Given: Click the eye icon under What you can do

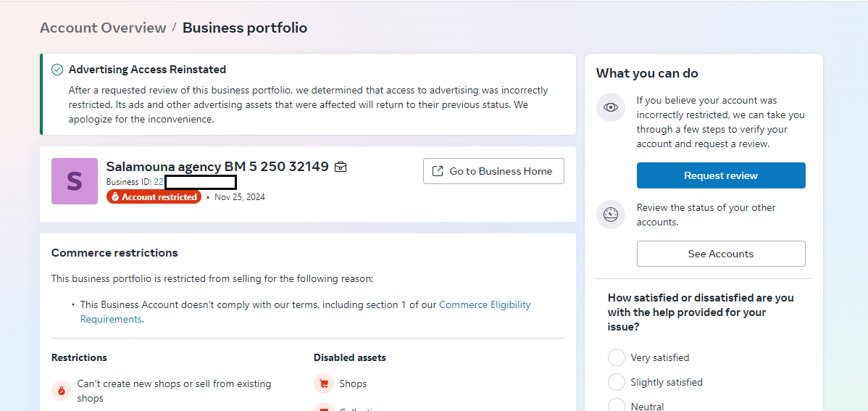Looking at the screenshot, I should (x=611, y=107).
